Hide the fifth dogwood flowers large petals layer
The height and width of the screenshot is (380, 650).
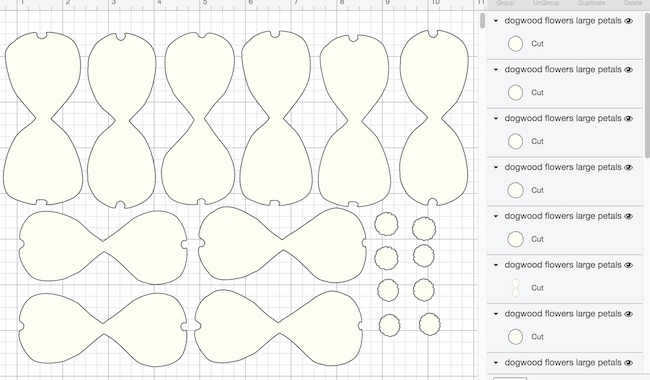[628, 216]
